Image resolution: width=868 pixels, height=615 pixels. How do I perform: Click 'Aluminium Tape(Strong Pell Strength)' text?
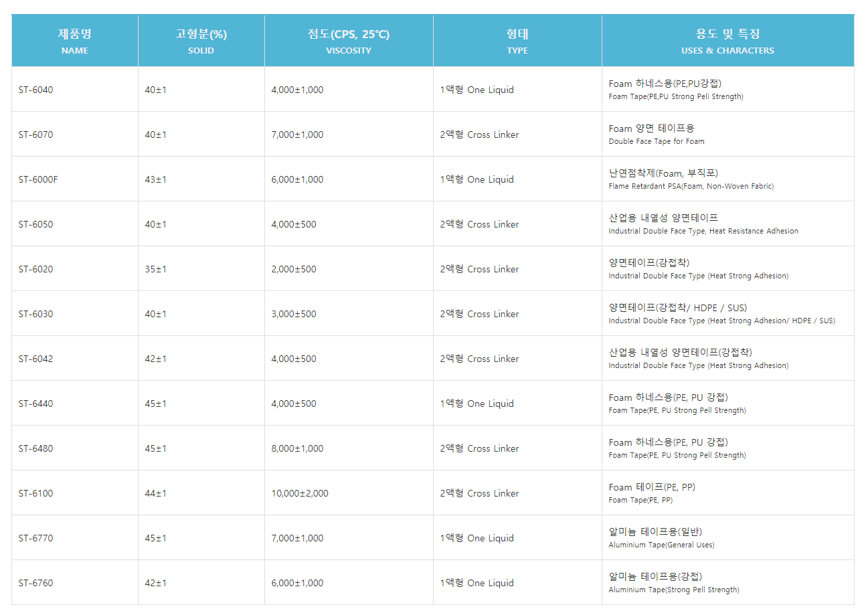(x=674, y=590)
